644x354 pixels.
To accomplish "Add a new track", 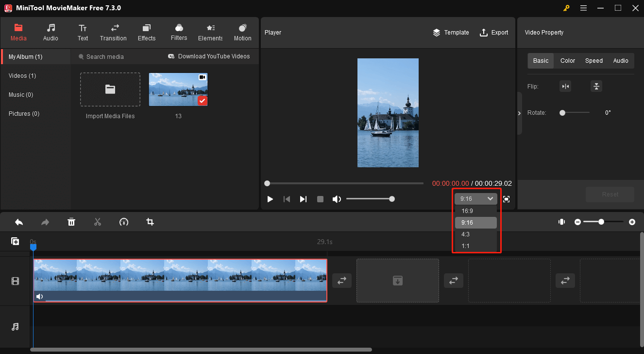I will (x=15, y=241).
